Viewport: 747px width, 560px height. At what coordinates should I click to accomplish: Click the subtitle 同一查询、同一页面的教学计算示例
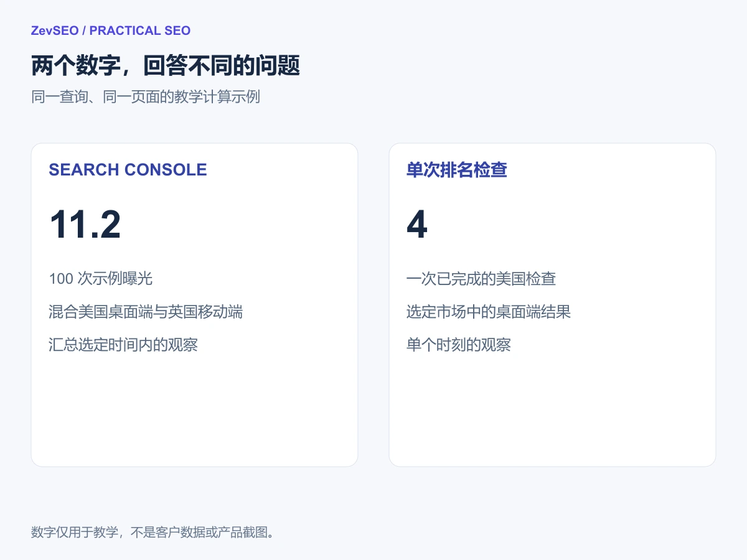(146, 97)
